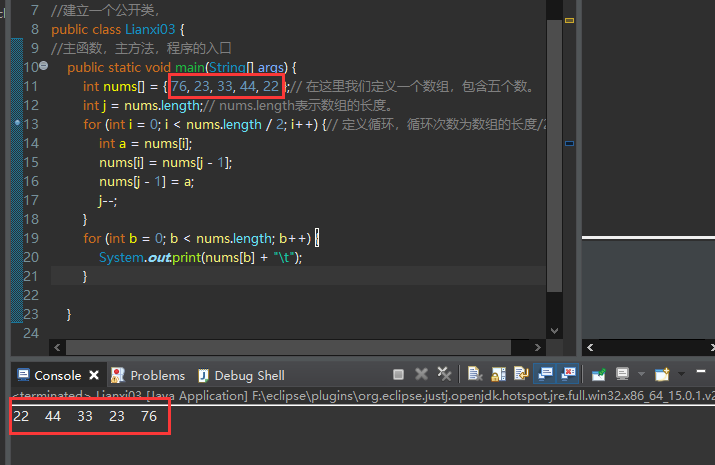Open dropdown beside Display Selected Console
Image resolution: width=715 pixels, height=465 pixels.
click(641, 374)
